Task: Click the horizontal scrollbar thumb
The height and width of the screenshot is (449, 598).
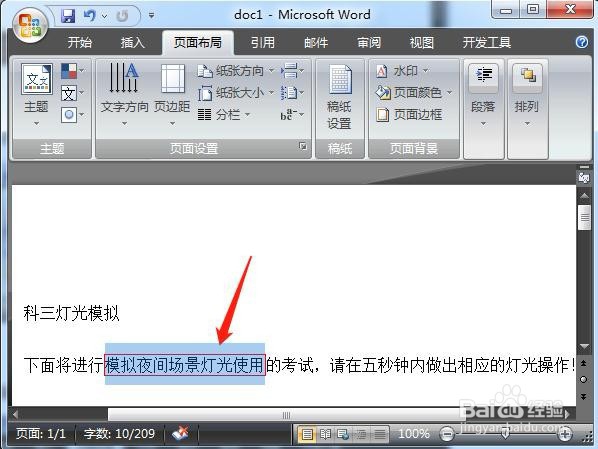Action: pyautogui.click(x=286, y=415)
